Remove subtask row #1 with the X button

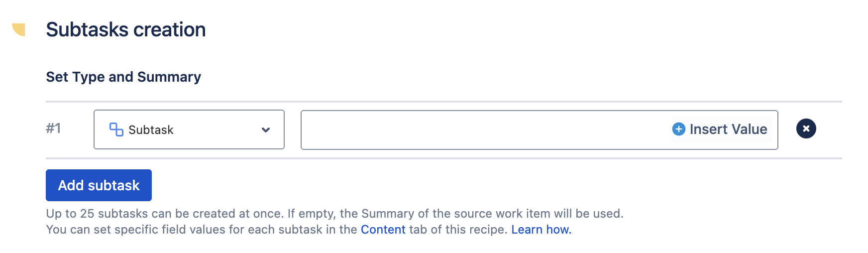pyautogui.click(x=806, y=128)
